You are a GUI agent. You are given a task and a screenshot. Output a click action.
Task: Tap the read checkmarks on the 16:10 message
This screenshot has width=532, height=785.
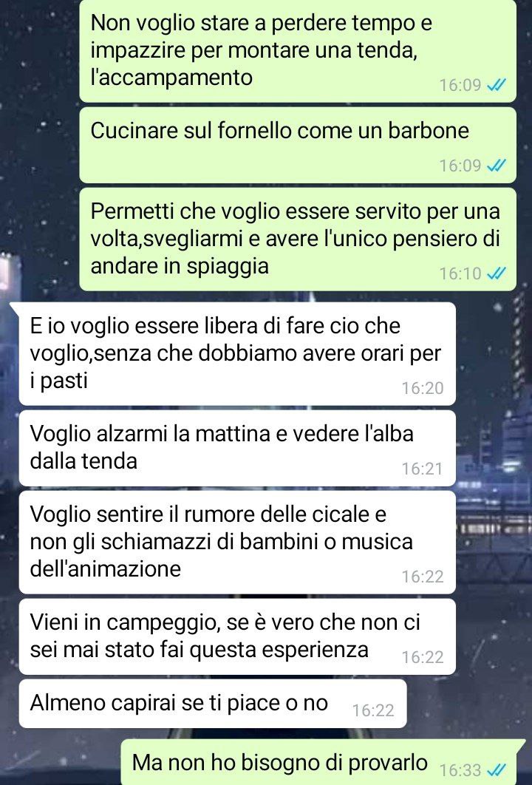click(497, 273)
